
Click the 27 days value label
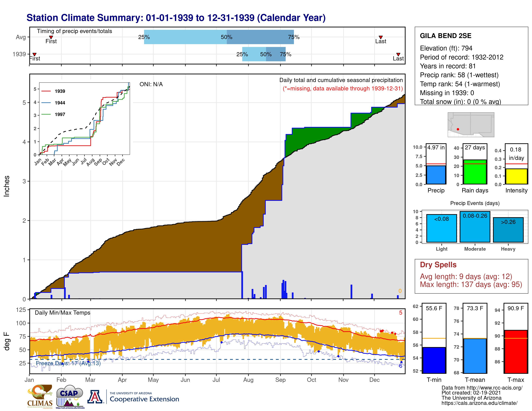pos(475,147)
